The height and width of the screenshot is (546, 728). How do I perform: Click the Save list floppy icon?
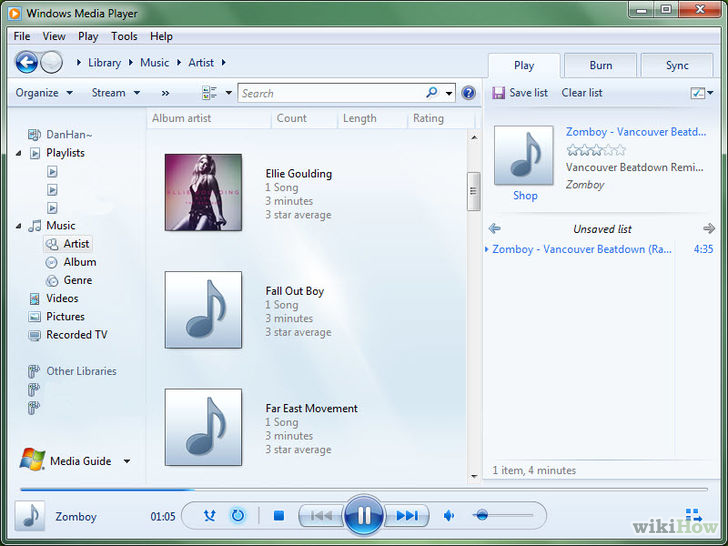(498, 93)
